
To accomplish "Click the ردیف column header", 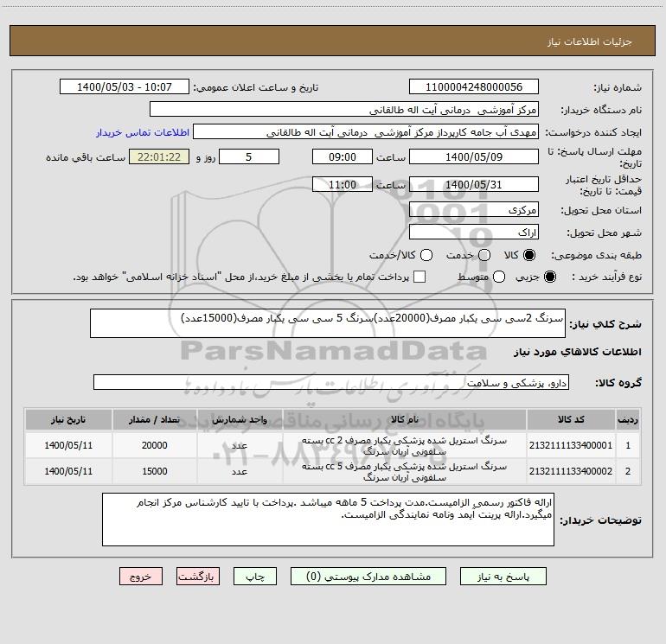I will pos(628,419).
